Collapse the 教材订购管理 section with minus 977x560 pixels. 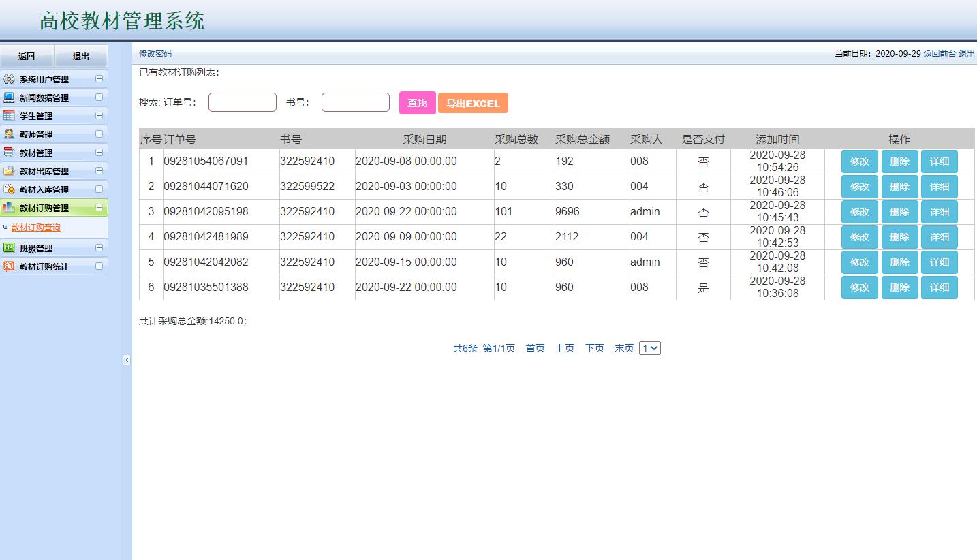tap(99, 208)
